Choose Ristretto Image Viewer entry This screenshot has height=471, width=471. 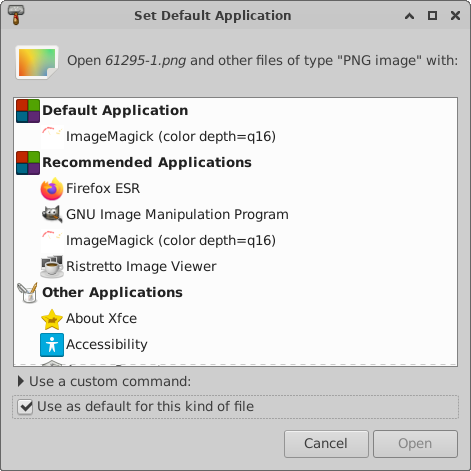coord(141,266)
